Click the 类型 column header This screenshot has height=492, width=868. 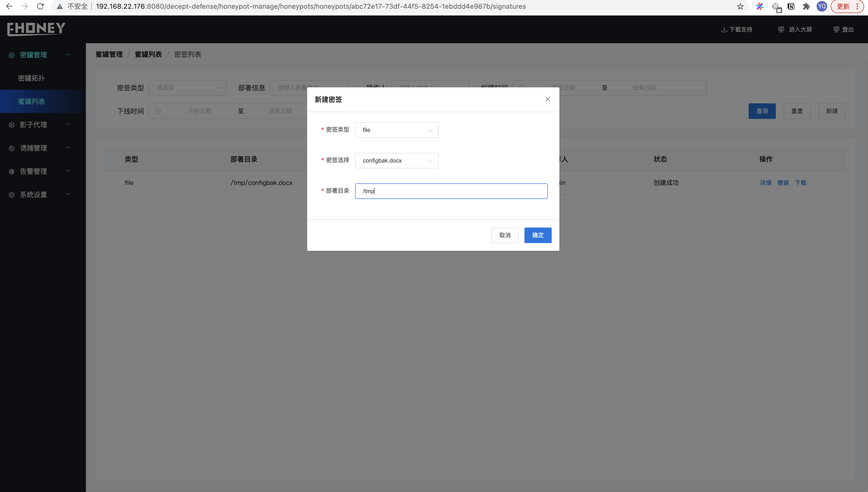coord(131,159)
